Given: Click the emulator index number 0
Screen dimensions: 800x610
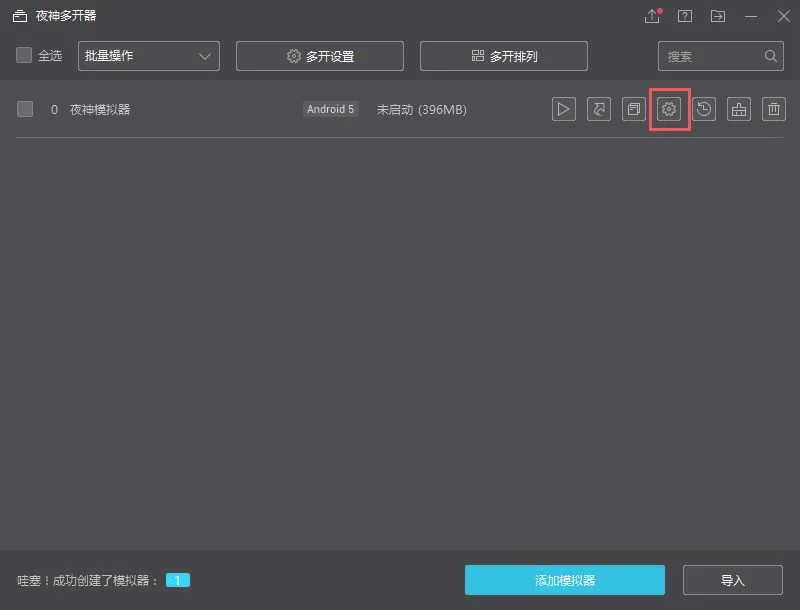Looking at the screenshot, I should coord(54,110).
